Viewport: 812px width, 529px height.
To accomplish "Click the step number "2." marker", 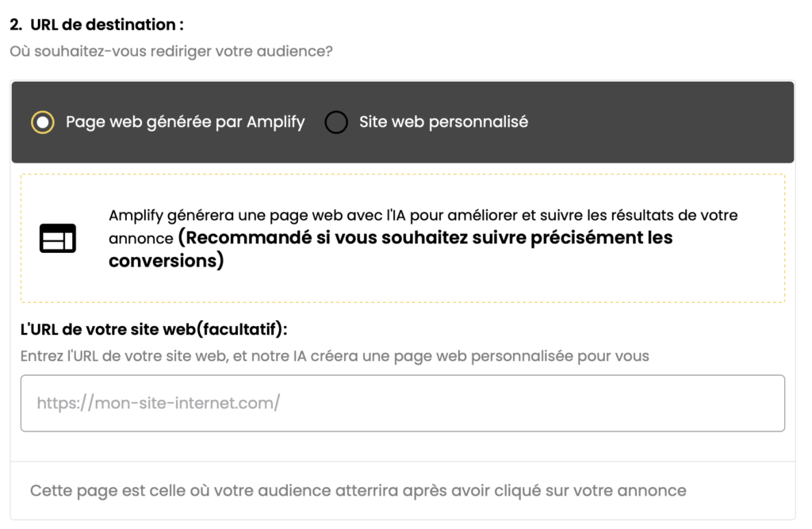I will click(x=16, y=25).
